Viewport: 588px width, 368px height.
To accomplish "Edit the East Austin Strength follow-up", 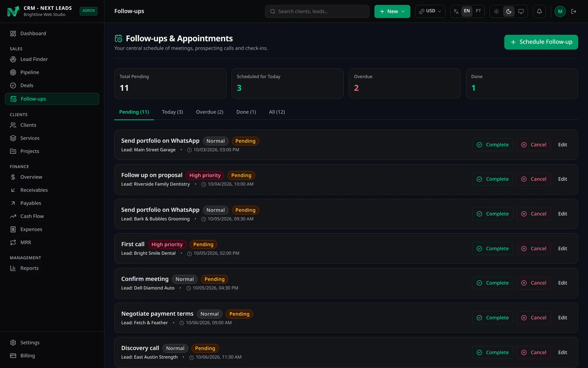I will (x=562, y=352).
